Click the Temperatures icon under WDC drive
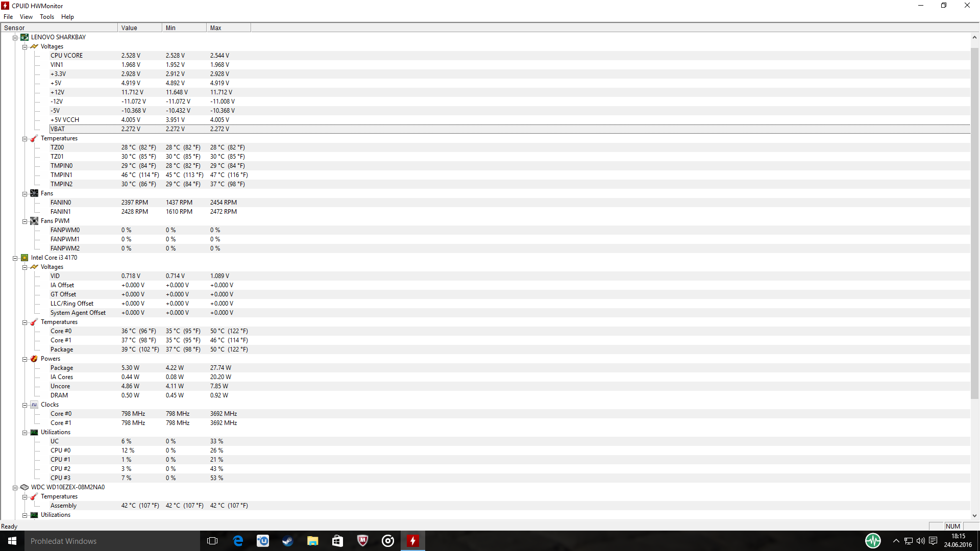 pyautogui.click(x=34, y=496)
